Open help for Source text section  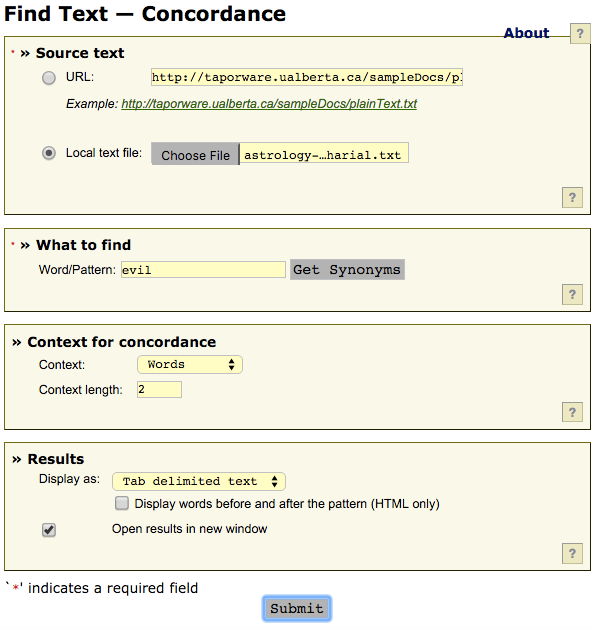click(x=572, y=197)
